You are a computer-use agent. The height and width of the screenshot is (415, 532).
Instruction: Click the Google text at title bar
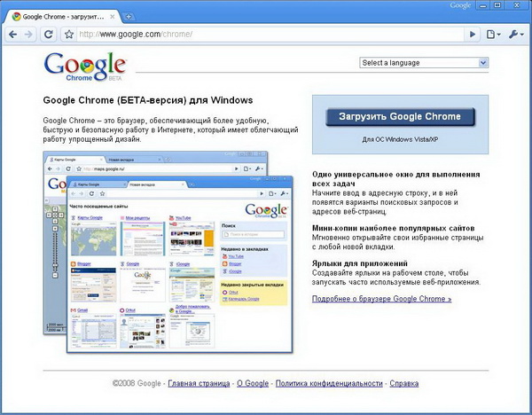point(460,5)
